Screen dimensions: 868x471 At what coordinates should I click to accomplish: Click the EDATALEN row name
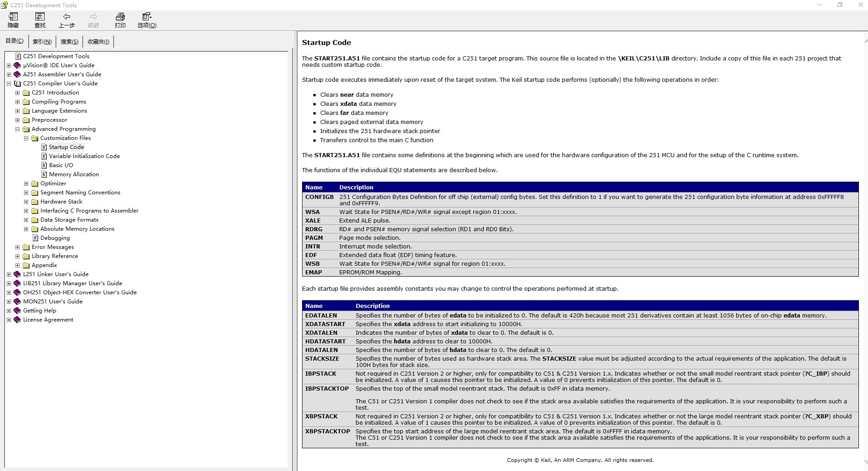click(x=321, y=315)
